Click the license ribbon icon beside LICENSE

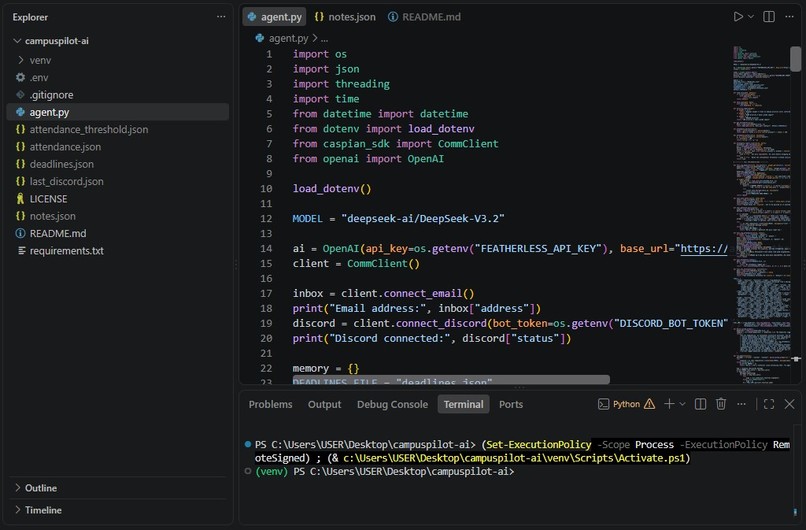[21, 199]
